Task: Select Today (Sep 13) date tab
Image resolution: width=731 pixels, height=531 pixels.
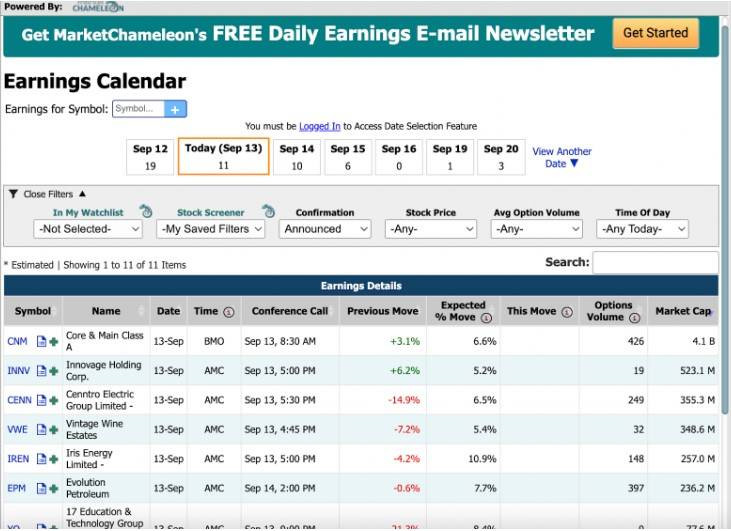Action: pos(224,156)
